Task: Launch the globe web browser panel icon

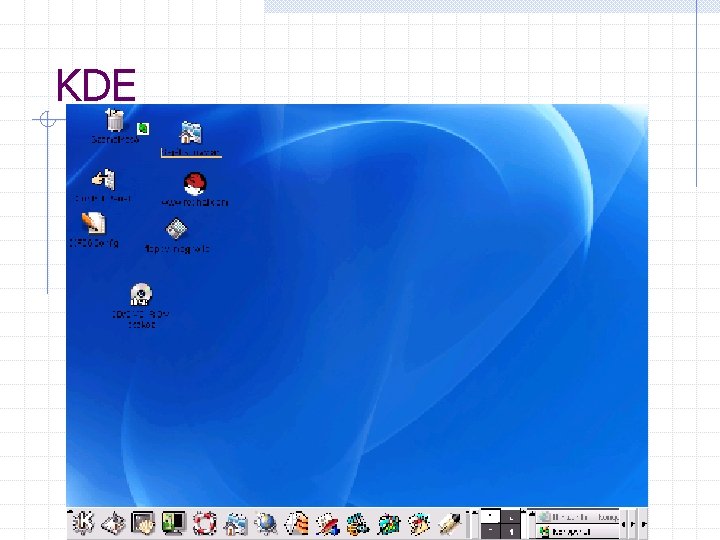Action: tap(266, 523)
